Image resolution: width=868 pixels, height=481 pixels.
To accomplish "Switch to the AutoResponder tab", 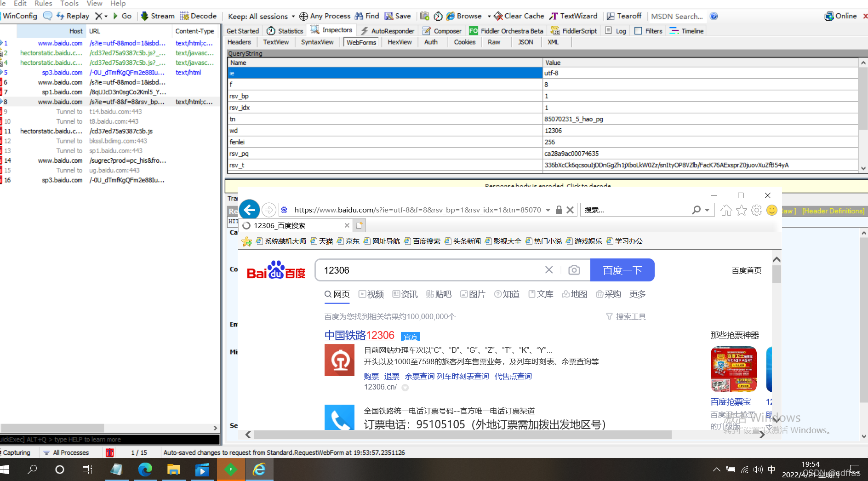I will point(388,31).
